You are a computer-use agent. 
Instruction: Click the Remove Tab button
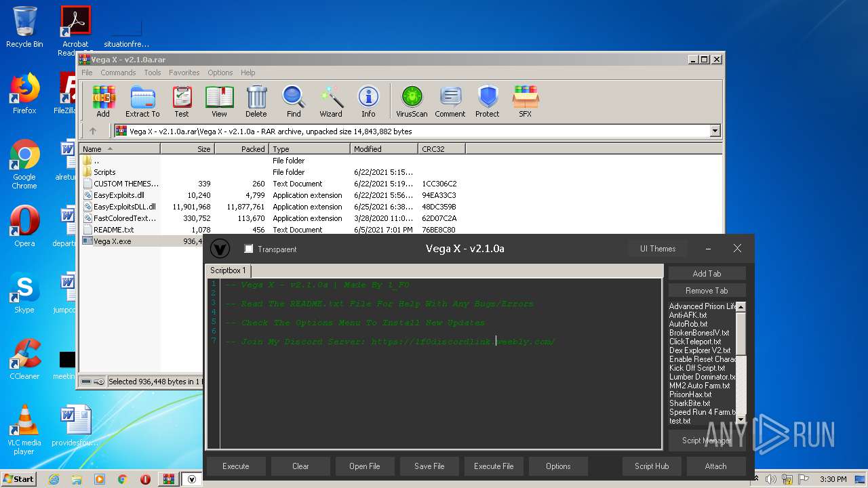[x=707, y=290]
